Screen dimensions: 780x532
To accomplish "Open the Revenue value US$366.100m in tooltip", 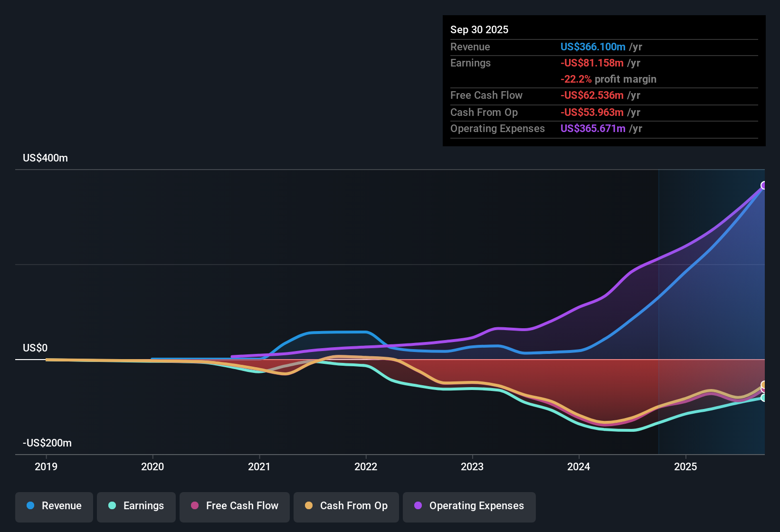I will pyautogui.click(x=592, y=47).
